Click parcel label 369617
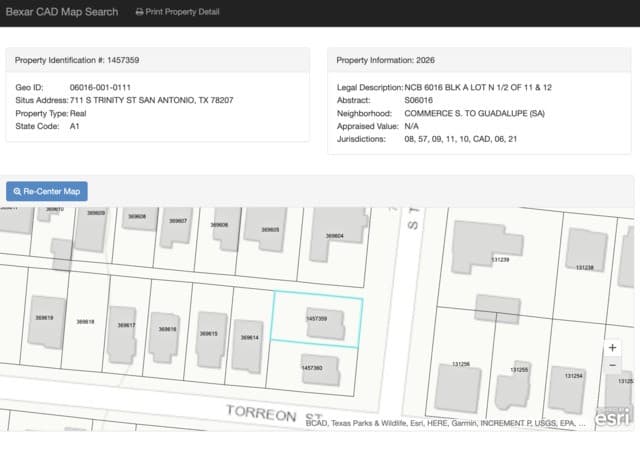 coord(126,325)
